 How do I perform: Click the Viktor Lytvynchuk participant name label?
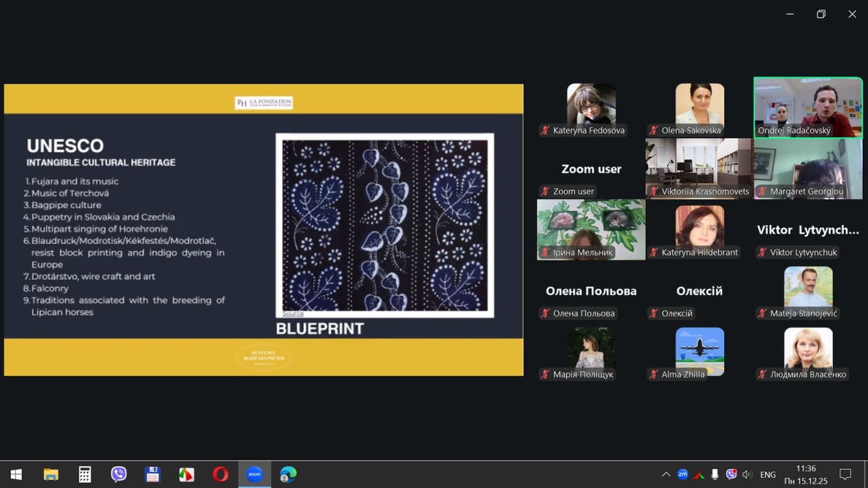(803, 252)
